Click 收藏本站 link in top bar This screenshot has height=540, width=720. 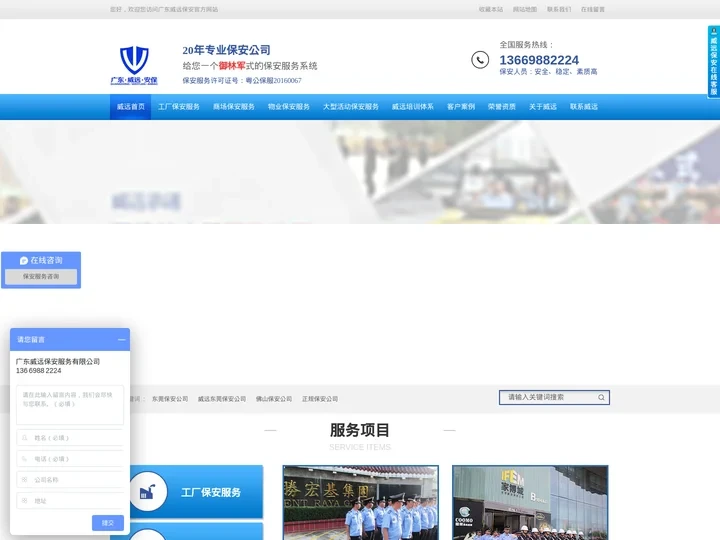click(491, 9)
